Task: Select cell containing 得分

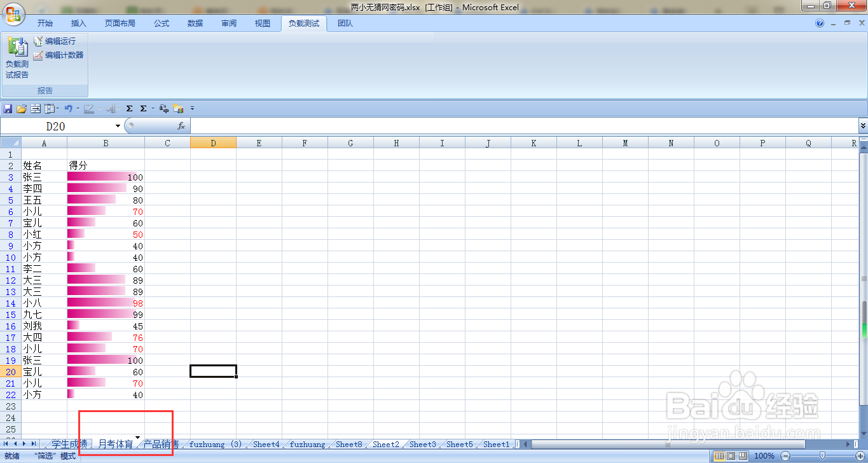Action: pos(106,165)
